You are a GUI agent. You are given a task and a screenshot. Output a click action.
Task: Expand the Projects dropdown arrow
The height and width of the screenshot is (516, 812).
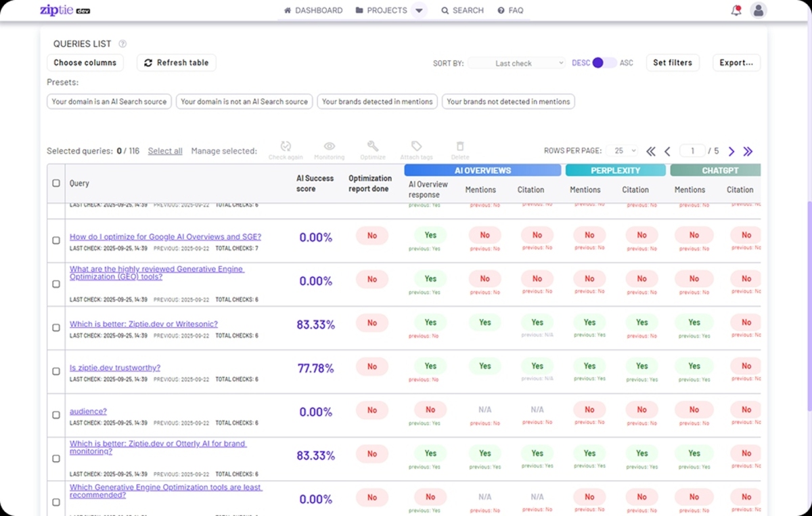pos(419,10)
